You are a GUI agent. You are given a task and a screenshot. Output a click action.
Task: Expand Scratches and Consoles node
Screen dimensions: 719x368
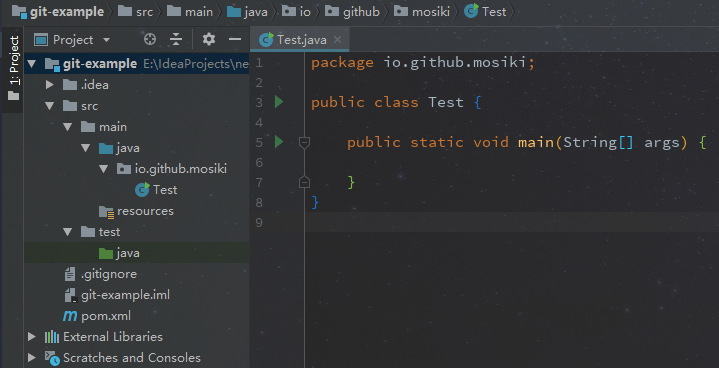[x=32, y=358]
